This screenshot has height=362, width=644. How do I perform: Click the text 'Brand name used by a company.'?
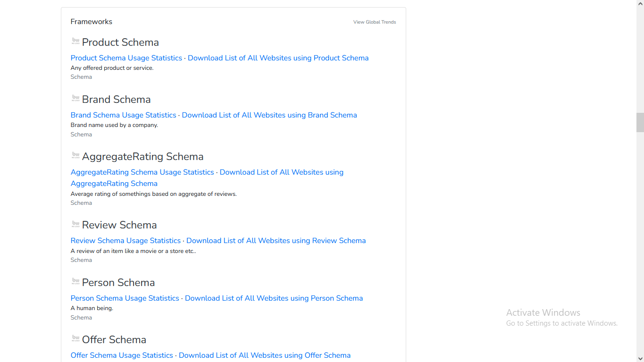pyautogui.click(x=114, y=125)
